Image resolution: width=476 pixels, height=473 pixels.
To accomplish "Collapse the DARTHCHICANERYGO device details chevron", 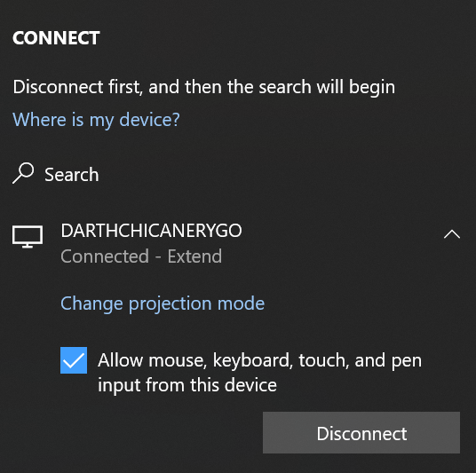I will (x=452, y=234).
